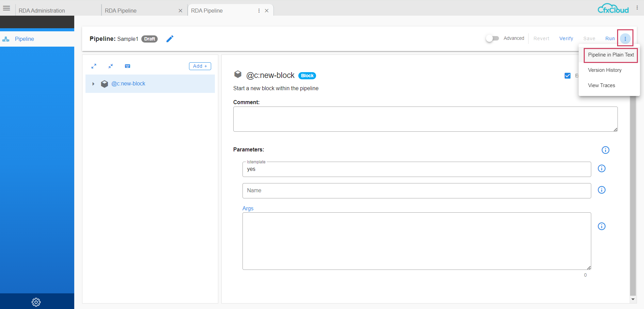This screenshot has height=309, width=644.
Task: Toggle the Advanced switch
Action: point(492,38)
